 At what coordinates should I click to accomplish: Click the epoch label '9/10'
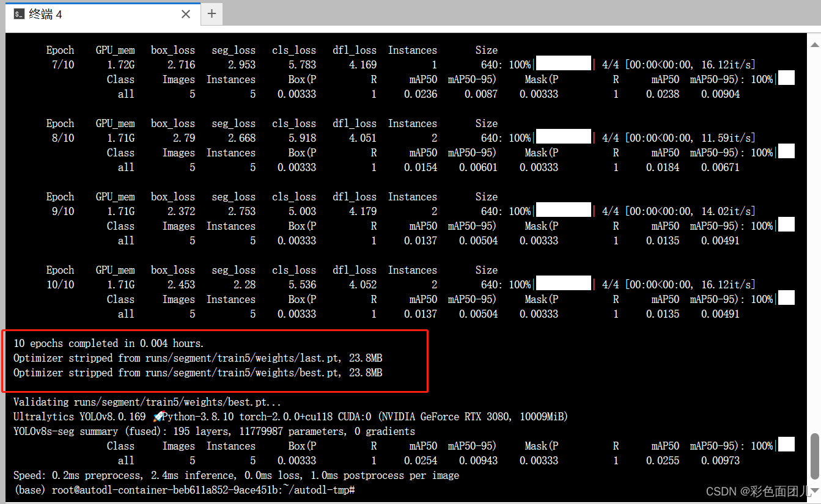pos(63,211)
